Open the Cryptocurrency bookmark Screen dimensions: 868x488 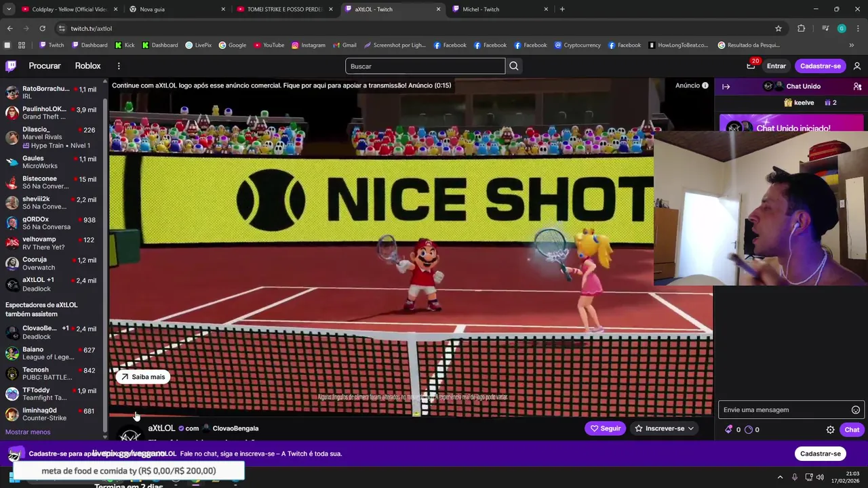[x=578, y=45]
